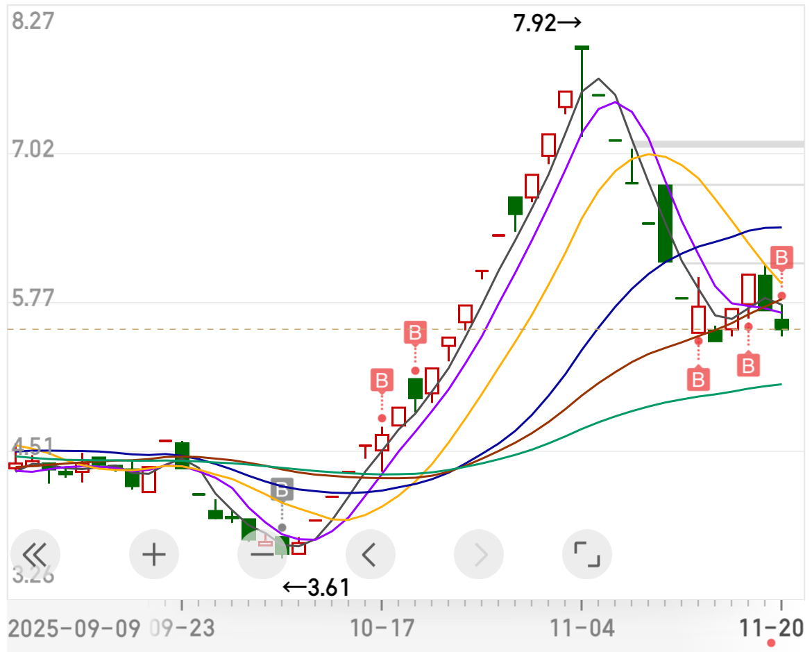The width and height of the screenshot is (812, 652).
Task: Tap the red B marker above 10-17 candle
Action: [x=382, y=381]
